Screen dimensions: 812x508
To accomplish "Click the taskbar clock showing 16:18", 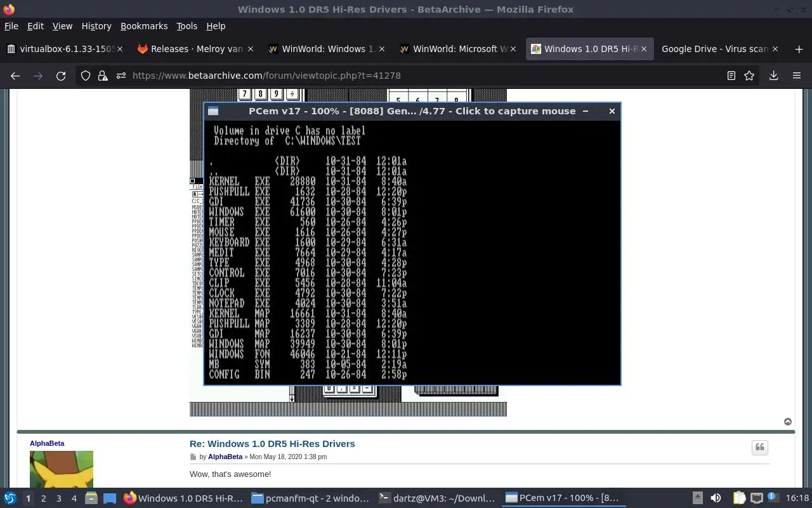I will coord(797,498).
